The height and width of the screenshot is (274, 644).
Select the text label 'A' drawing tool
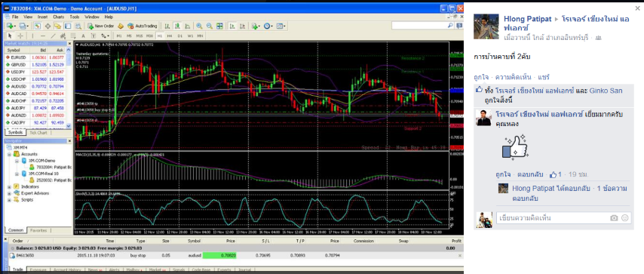click(x=83, y=35)
